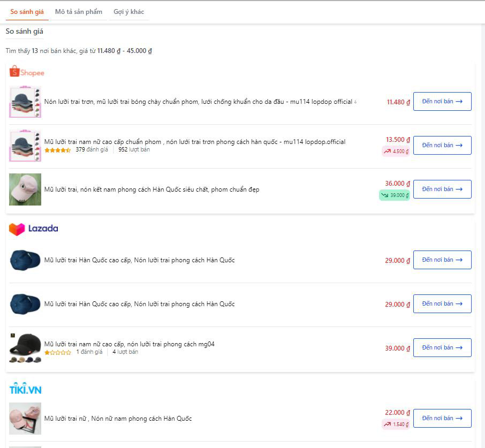Click the Tiki.vn logo icon
The image size is (485, 448).
click(x=25, y=389)
